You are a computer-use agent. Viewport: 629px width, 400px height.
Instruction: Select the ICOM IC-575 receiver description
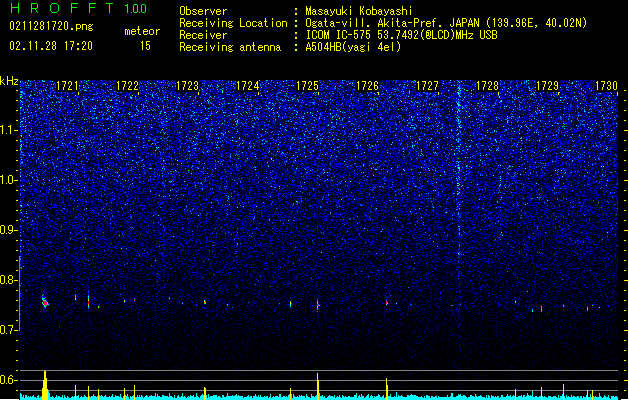(401, 35)
